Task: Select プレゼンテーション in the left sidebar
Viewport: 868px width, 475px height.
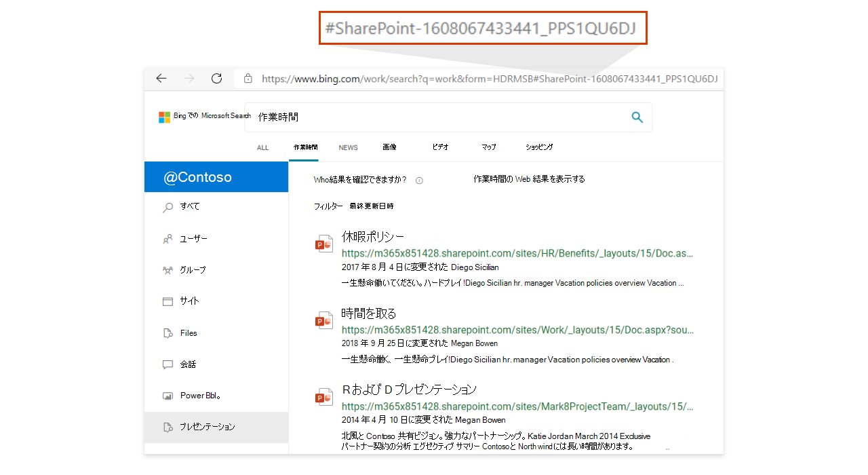Action: [216, 427]
